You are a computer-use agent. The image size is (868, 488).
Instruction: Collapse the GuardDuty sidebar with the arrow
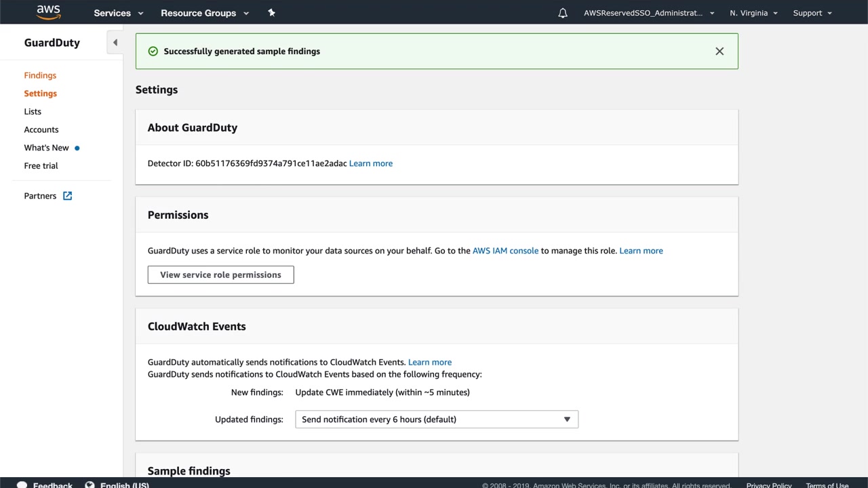(x=115, y=43)
